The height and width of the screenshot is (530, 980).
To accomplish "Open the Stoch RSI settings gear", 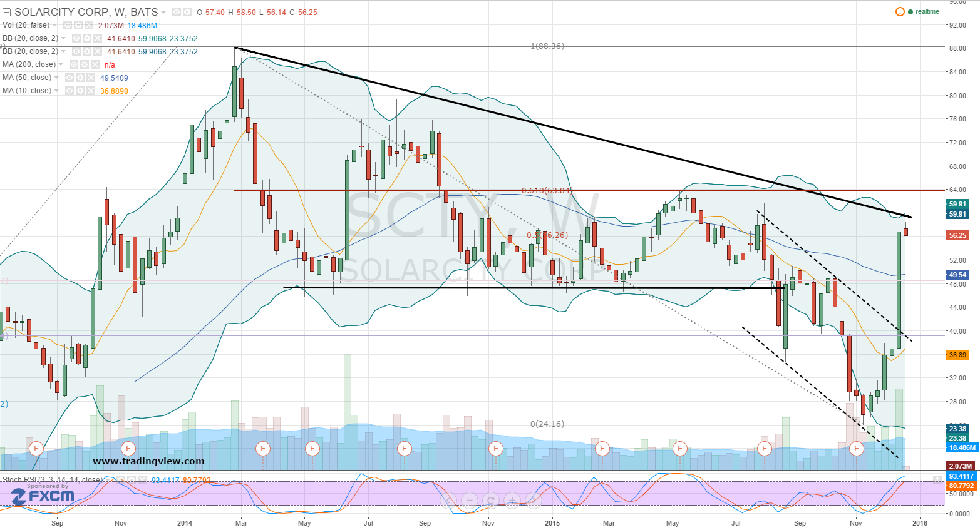I will tap(132, 480).
